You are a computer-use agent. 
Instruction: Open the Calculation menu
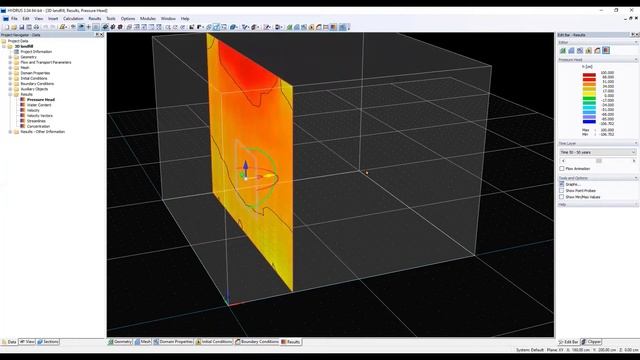tap(73, 19)
